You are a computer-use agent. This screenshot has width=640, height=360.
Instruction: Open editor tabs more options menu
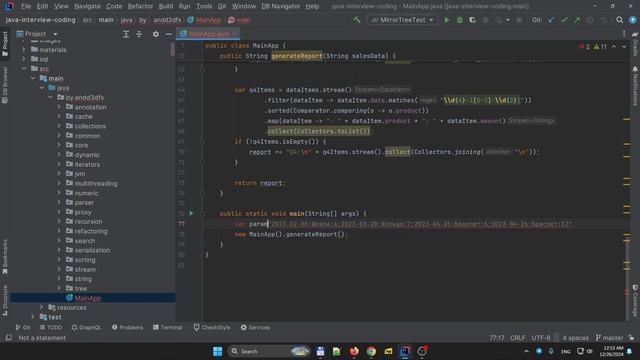624,34
